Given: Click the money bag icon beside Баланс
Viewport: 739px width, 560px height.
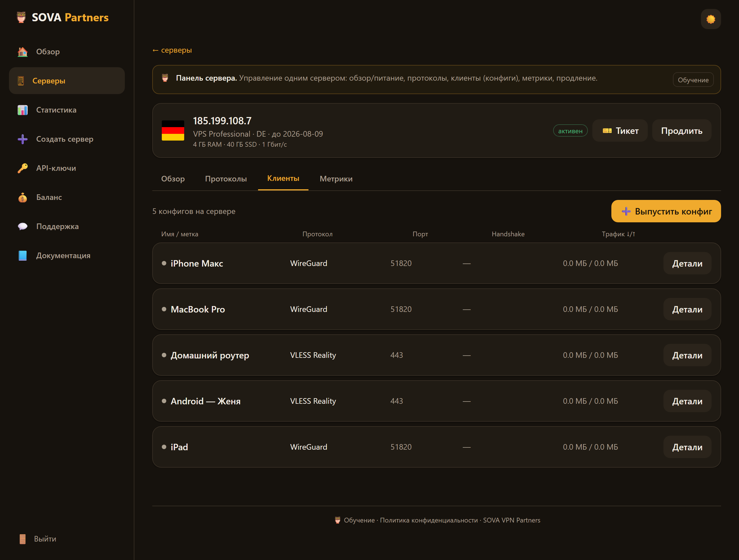Looking at the screenshot, I should (x=22, y=197).
